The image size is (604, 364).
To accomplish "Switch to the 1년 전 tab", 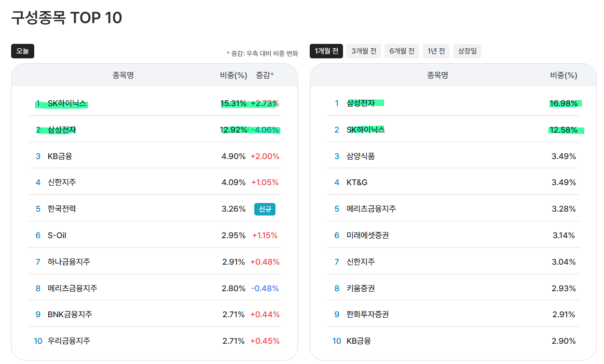I will 436,51.
